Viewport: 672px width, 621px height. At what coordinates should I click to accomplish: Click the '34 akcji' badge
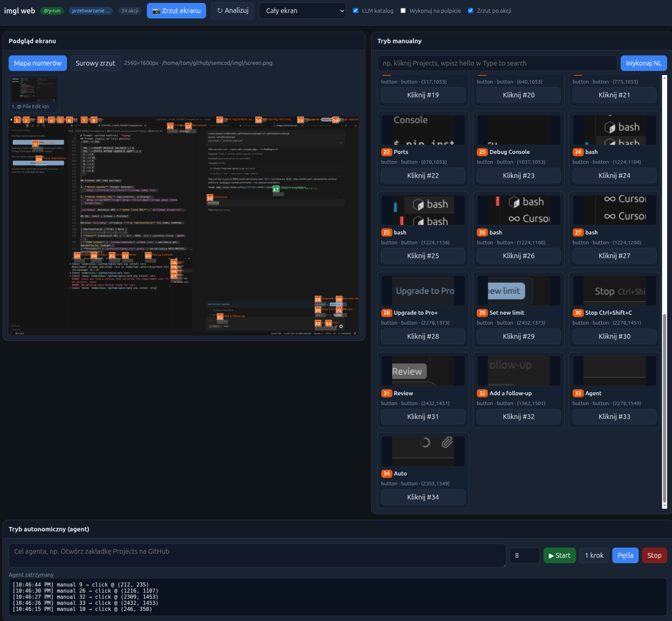pos(130,11)
